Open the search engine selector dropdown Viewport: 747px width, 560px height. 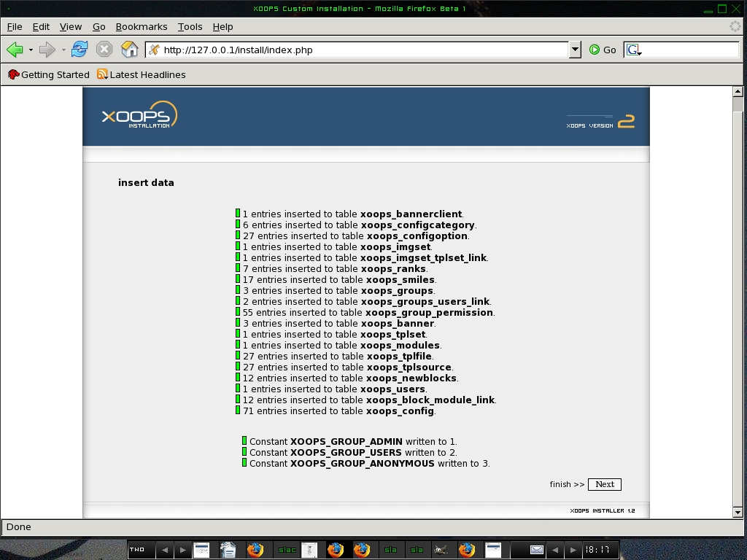pos(633,50)
